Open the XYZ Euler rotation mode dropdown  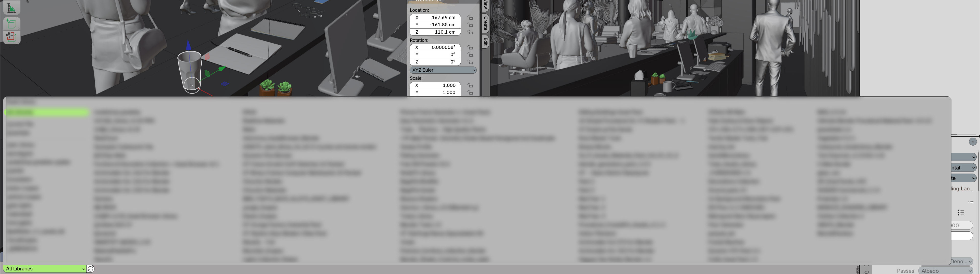443,70
